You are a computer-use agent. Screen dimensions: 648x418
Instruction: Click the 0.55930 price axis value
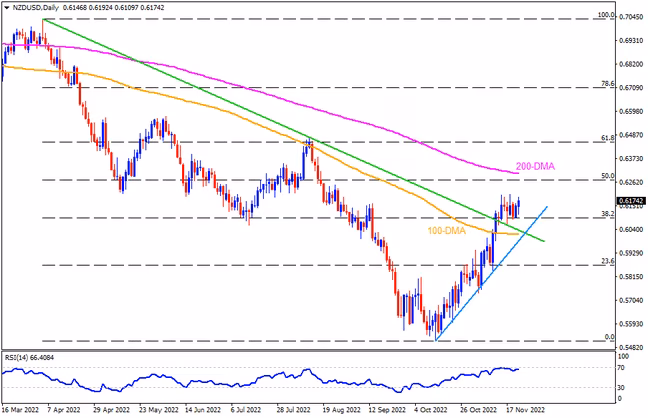[x=631, y=323]
